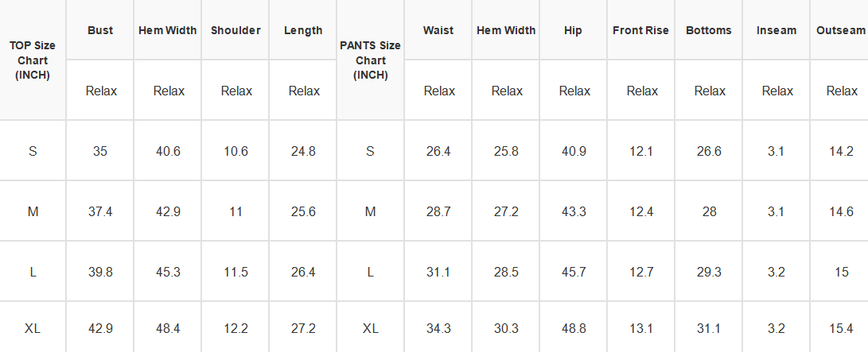Click top size M bust value 37.4
The height and width of the screenshot is (352, 868).
(100, 211)
